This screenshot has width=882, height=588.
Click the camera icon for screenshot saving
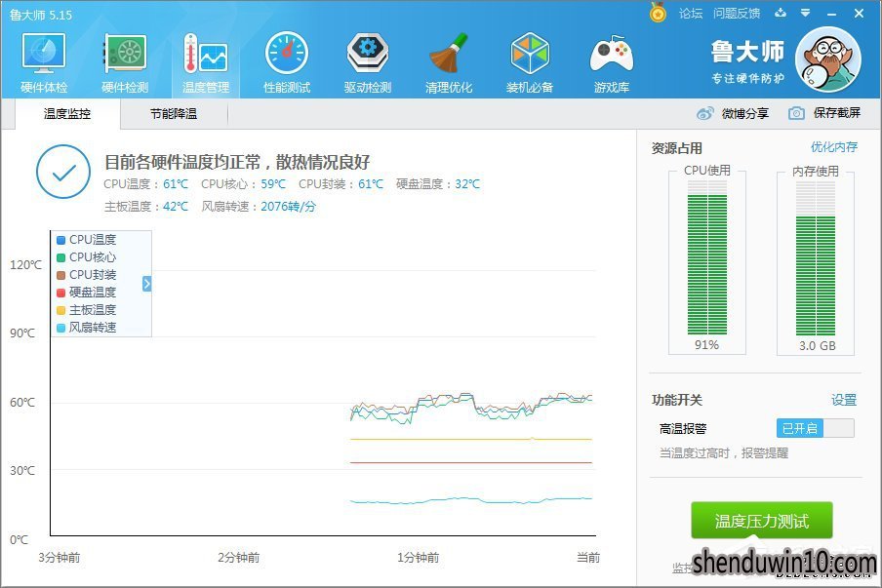pyautogui.click(x=796, y=113)
